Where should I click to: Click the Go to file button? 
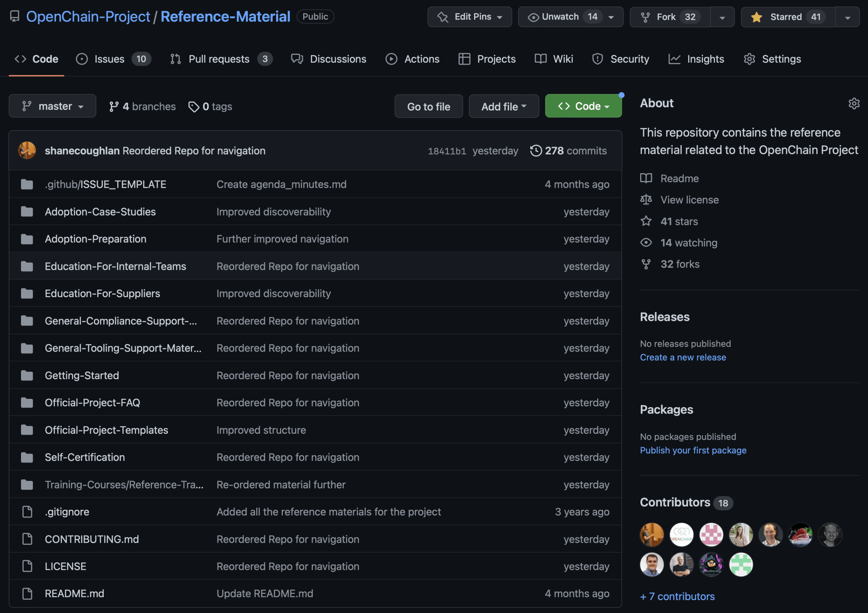pos(428,107)
